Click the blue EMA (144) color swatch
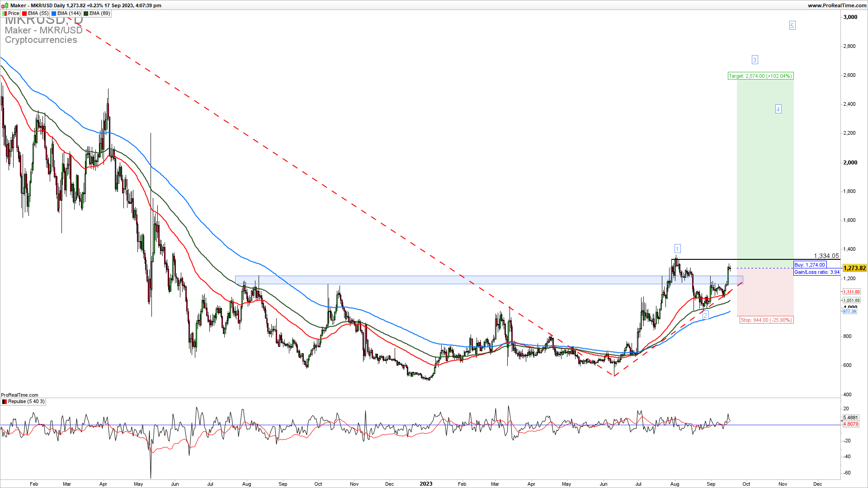868x488 pixels. (54, 14)
